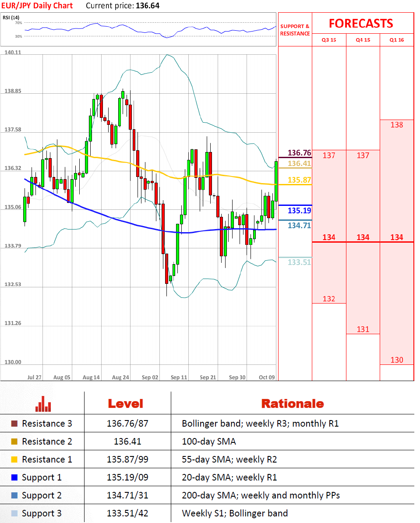Click the Q4 15 upper forecast 137

(363, 155)
